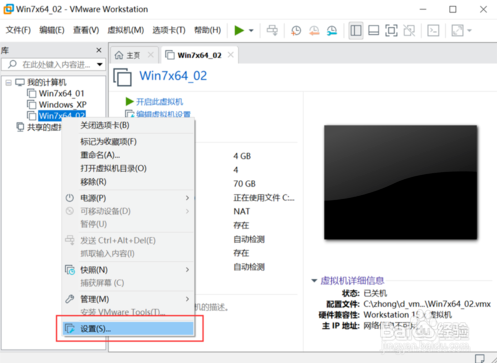
Task: Click the 4 GB memory value
Action: pos(242,156)
